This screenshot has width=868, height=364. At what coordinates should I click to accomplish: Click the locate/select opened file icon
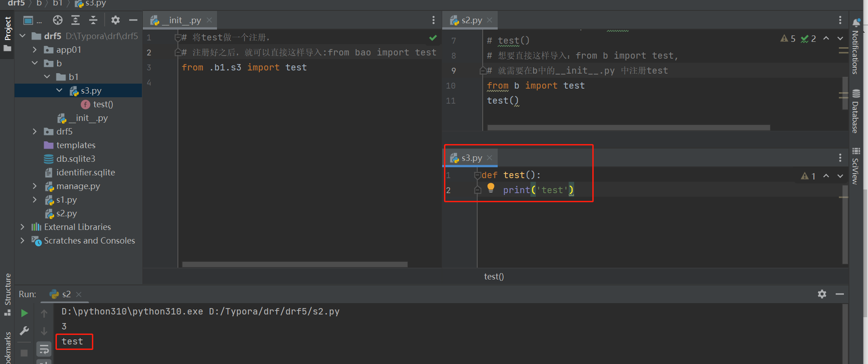pos(57,20)
